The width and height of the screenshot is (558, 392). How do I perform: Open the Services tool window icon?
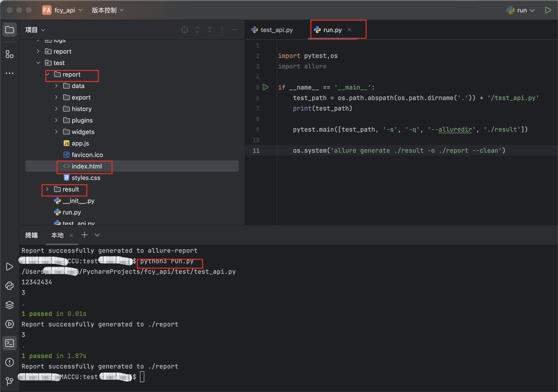(10, 324)
